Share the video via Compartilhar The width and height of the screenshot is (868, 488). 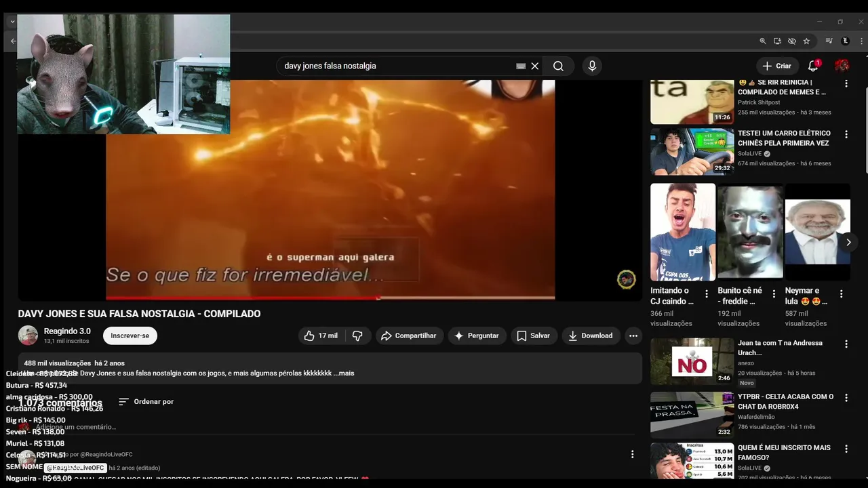[410, 335]
